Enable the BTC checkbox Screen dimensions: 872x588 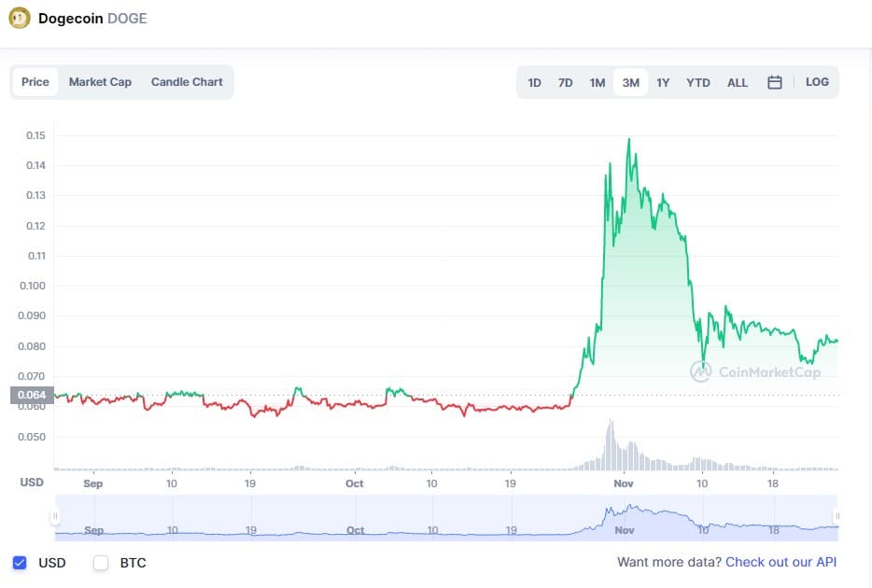[x=101, y=563]
